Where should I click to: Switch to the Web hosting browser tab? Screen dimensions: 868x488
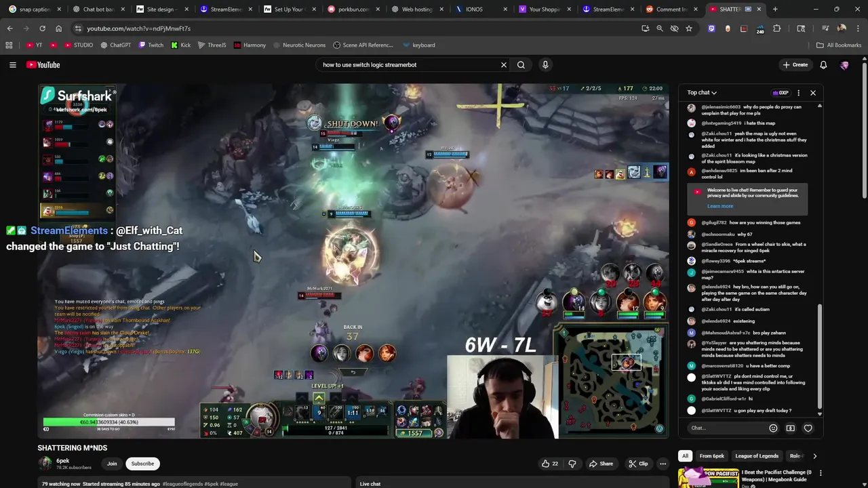418,9
